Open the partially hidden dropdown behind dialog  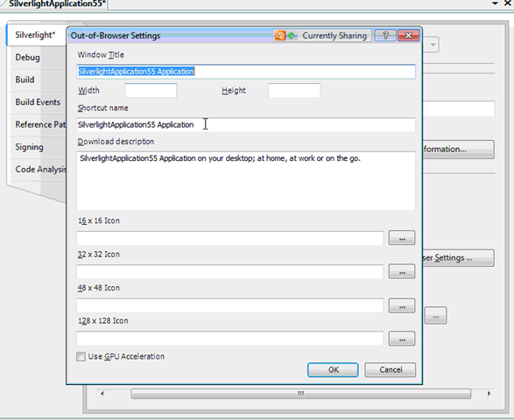click(432, 45)
